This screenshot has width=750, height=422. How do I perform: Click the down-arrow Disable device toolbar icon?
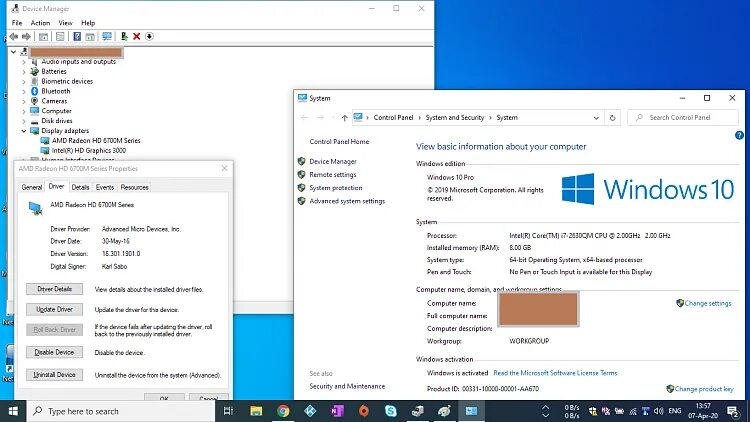coord(149,36)
